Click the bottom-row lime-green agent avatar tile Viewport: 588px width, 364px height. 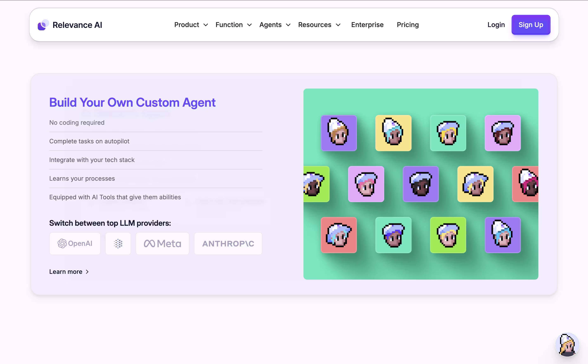(x=448, y=235)
